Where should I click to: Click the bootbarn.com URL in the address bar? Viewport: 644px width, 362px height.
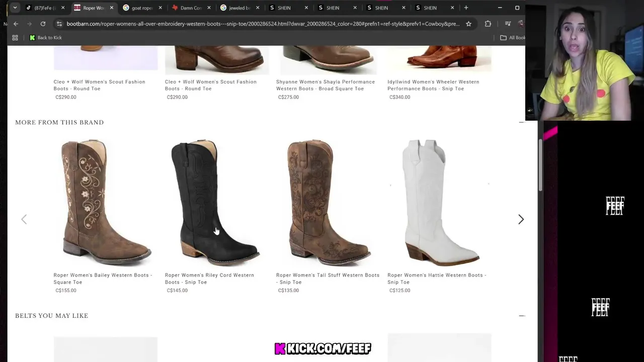263,24
